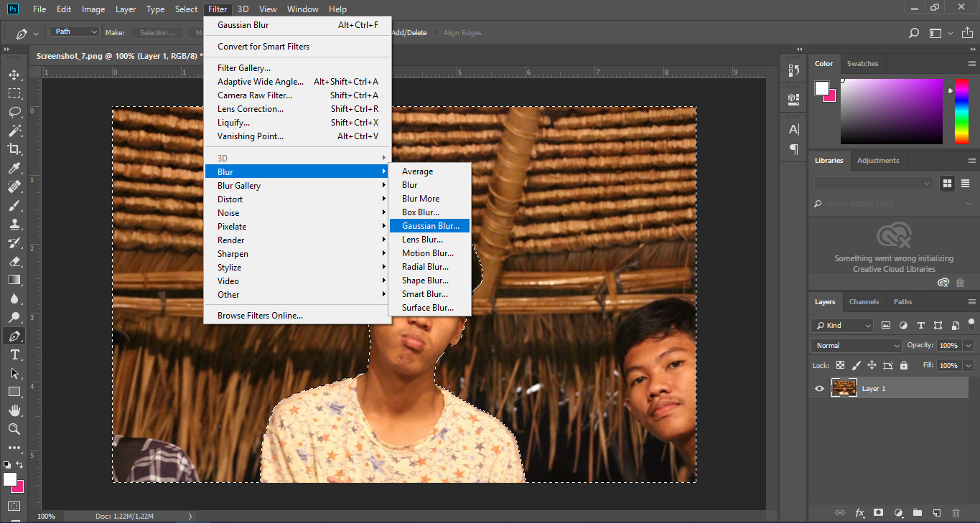Select the Horizontal Type tool
This screenshot has width=980, height=523.
14,355
